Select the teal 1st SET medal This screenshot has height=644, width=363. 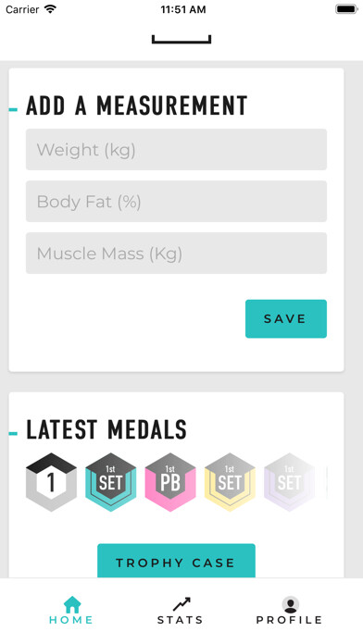tap(110, 482)
